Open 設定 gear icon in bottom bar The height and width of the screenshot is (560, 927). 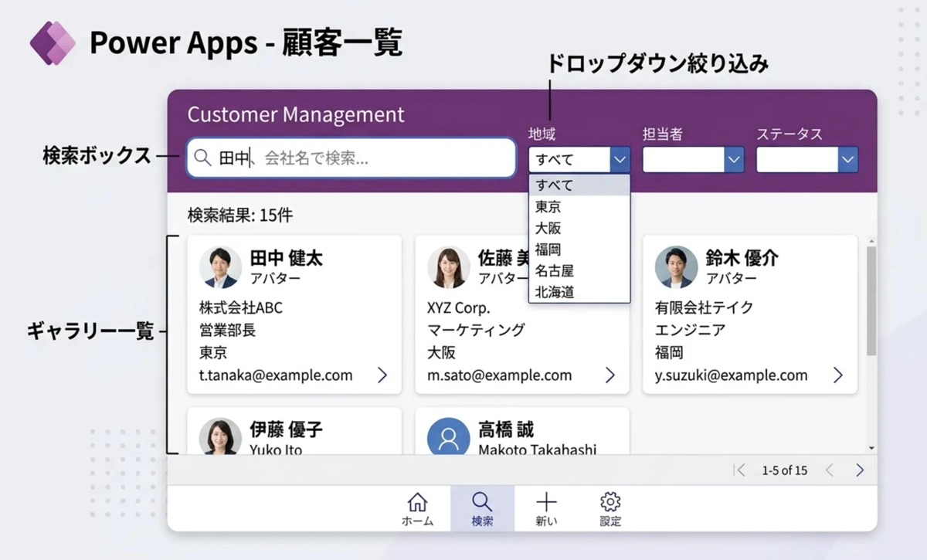[610, 502]
